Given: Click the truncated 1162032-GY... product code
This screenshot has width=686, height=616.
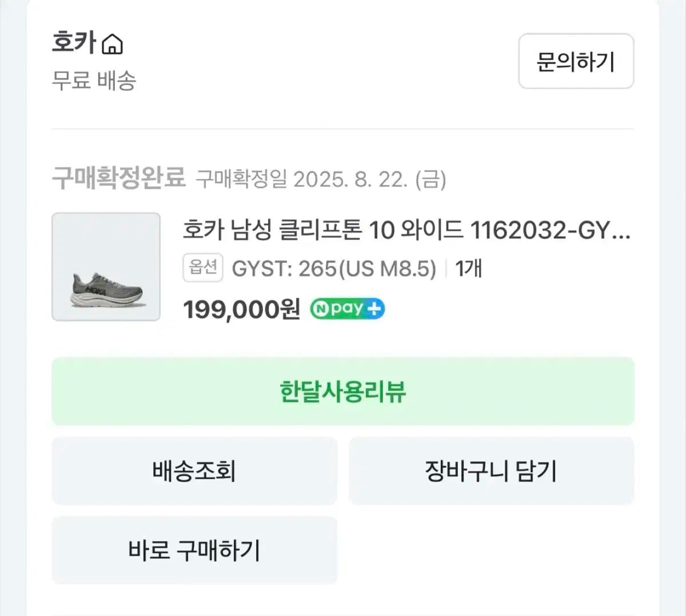Looking at the screenshot, I should 550,231.
